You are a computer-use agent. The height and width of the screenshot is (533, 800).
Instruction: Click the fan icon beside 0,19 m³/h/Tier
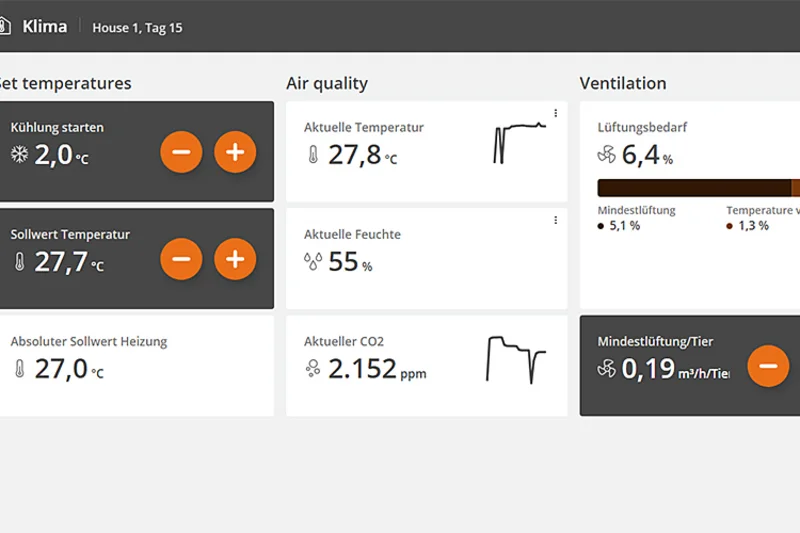[x=607, y=368]
